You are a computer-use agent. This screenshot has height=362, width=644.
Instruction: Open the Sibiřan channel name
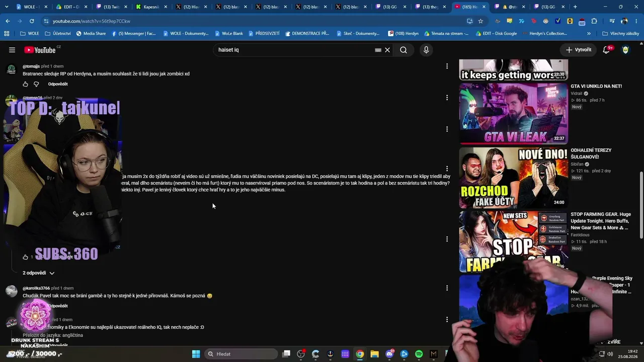(577, 164)
